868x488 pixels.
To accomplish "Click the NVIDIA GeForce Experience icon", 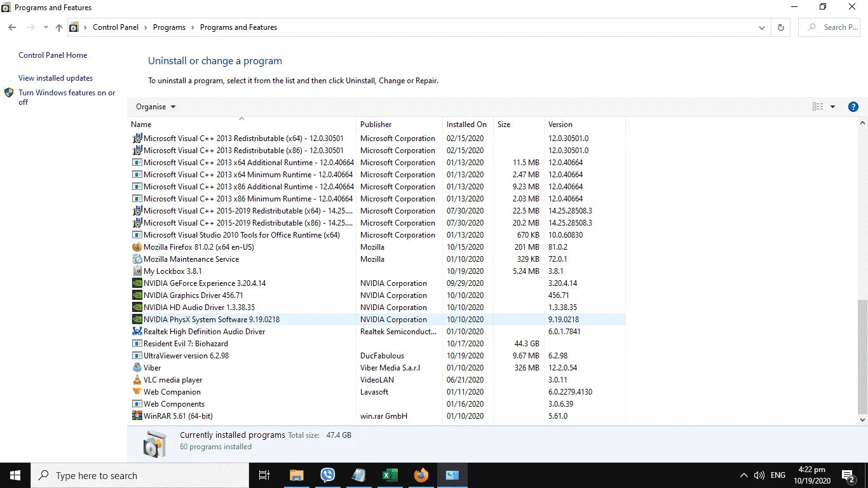I will pyautogui.click(x=137, y=283).
